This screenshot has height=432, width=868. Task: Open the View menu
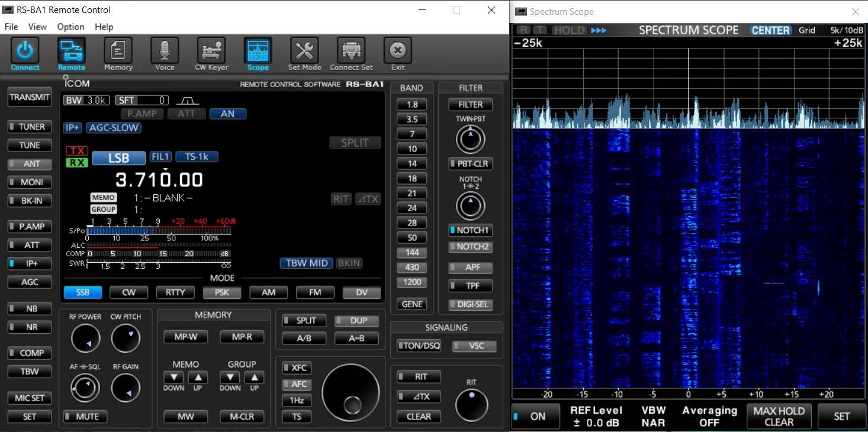click(x=37, y=27)
